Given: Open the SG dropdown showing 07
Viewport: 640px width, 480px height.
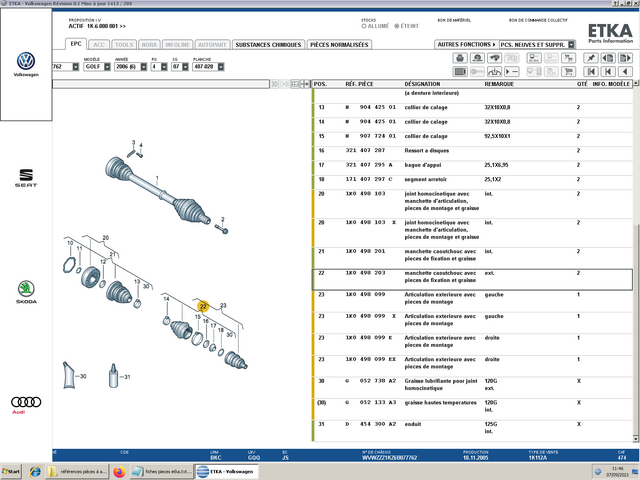Looking at the screenshot, I should tap(185, 67).
